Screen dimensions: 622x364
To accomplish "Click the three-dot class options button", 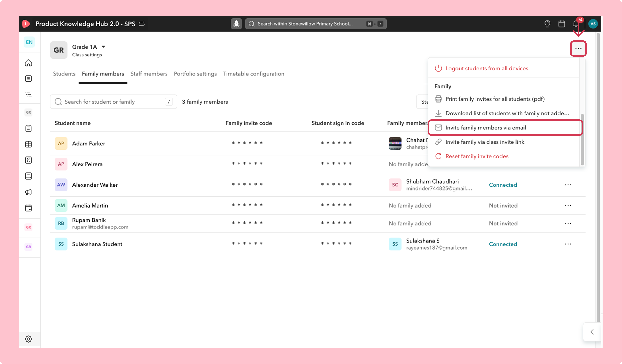I will coord(578,49).
